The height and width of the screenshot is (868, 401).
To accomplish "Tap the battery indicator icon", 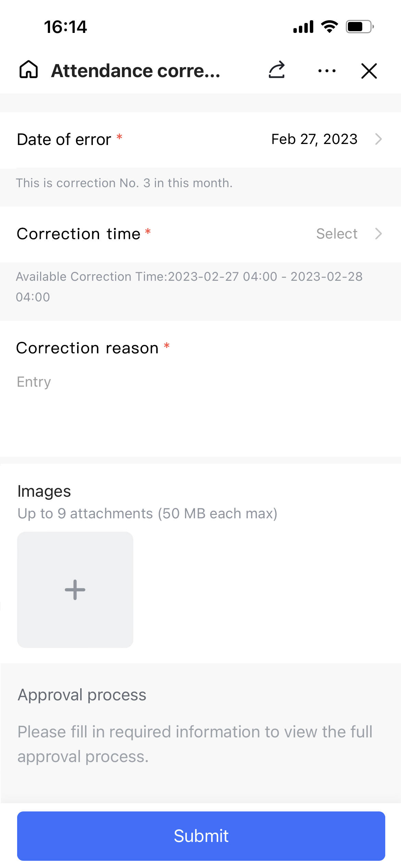I will 360,27.
